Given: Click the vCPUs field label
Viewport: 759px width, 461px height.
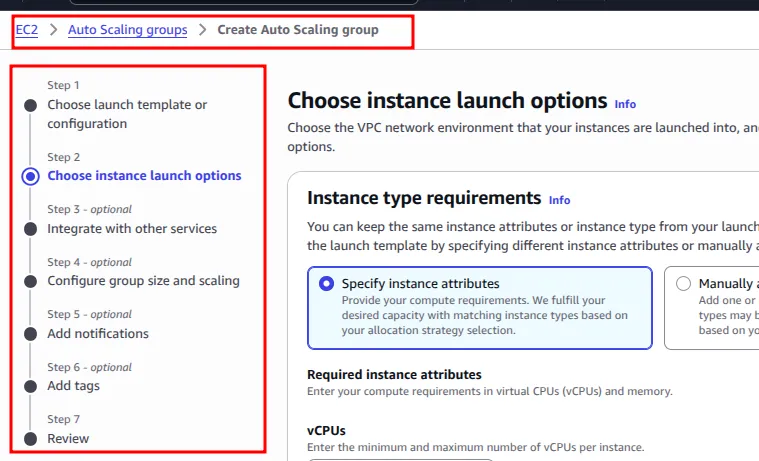Looking at the screenshot, I should 326,430.
